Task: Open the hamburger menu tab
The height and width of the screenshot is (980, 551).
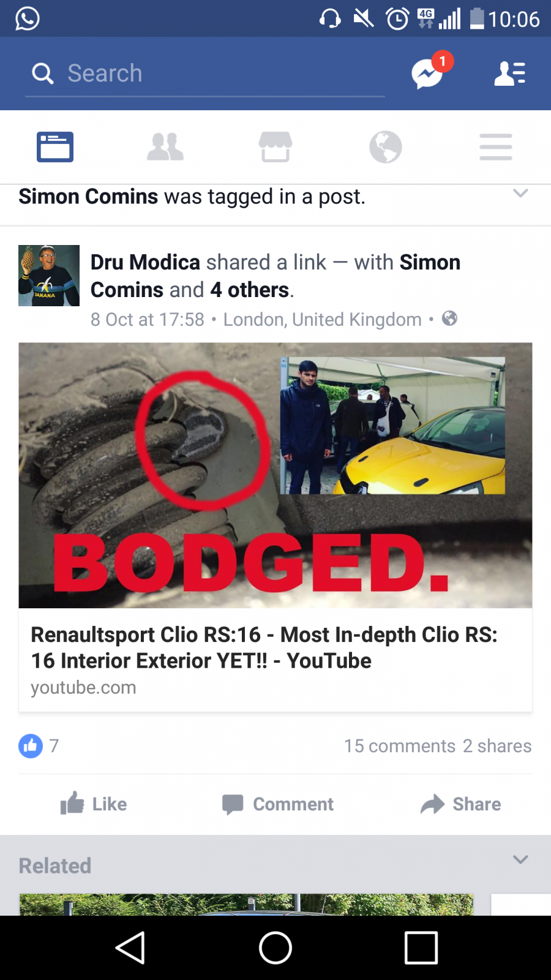Action: [496, 147]
